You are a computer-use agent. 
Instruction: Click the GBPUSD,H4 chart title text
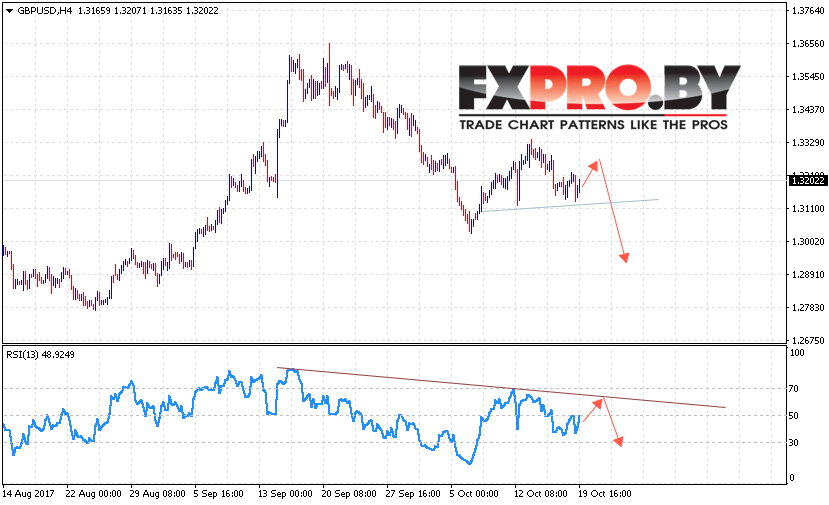(x=44, y=11)
